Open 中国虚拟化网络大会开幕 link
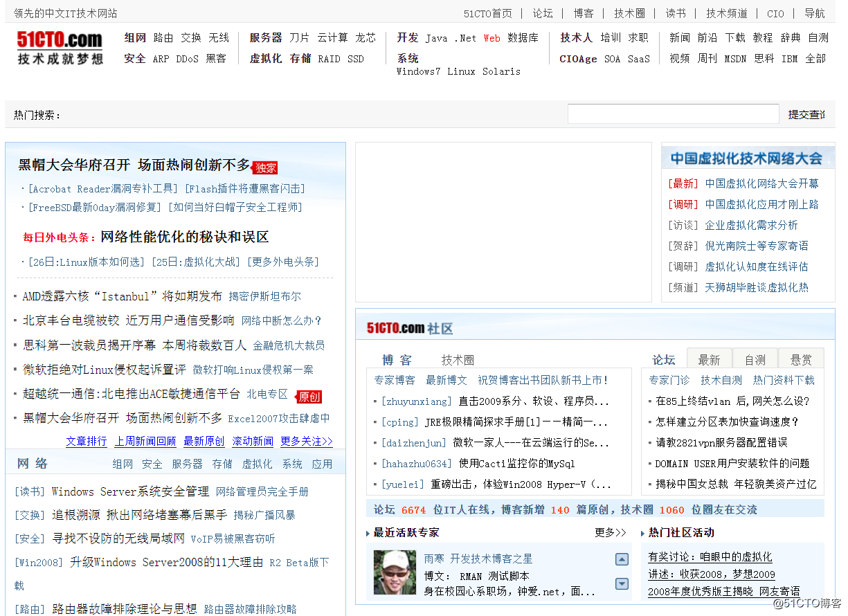The image size is (848, 616). (761, 183)
